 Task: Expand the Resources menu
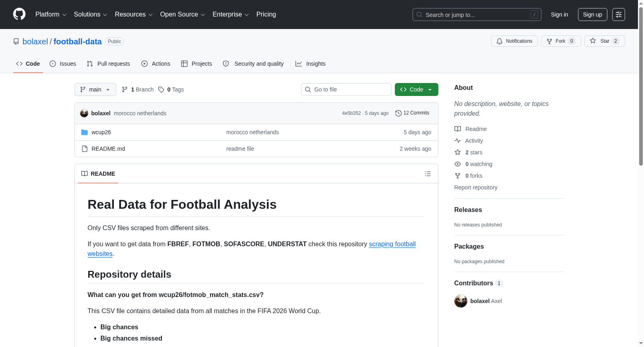[134, 15]
